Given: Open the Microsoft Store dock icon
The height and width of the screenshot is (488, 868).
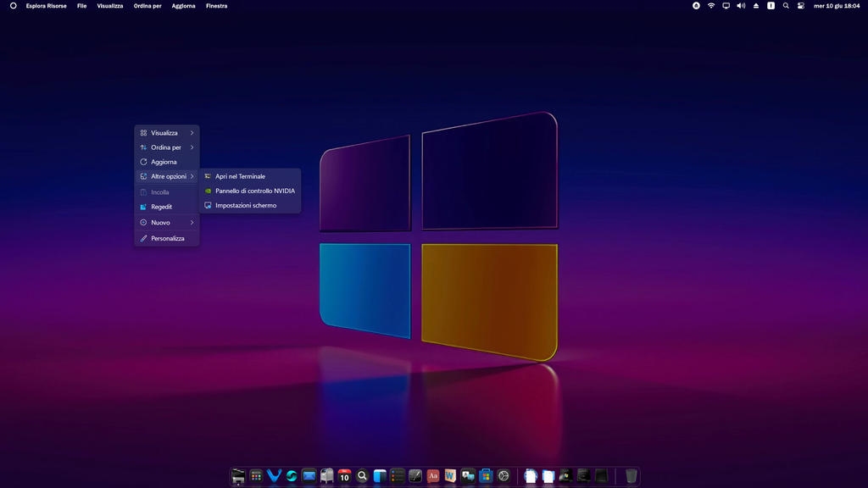Looking at the screenshot, I should (x=486, y=476).
